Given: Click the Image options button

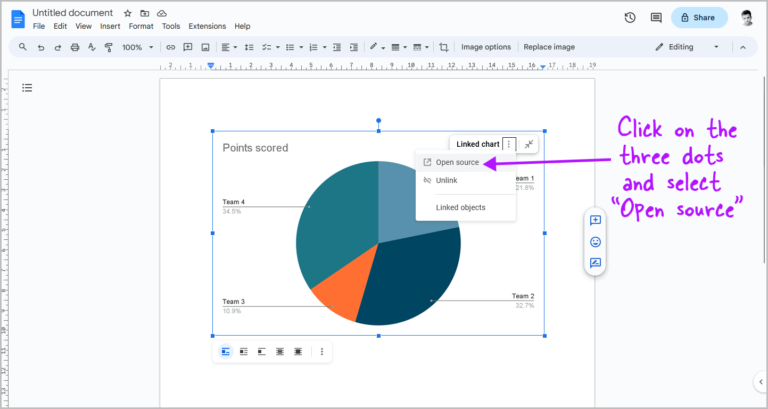Looking at the screenshot, I should 486,47.
